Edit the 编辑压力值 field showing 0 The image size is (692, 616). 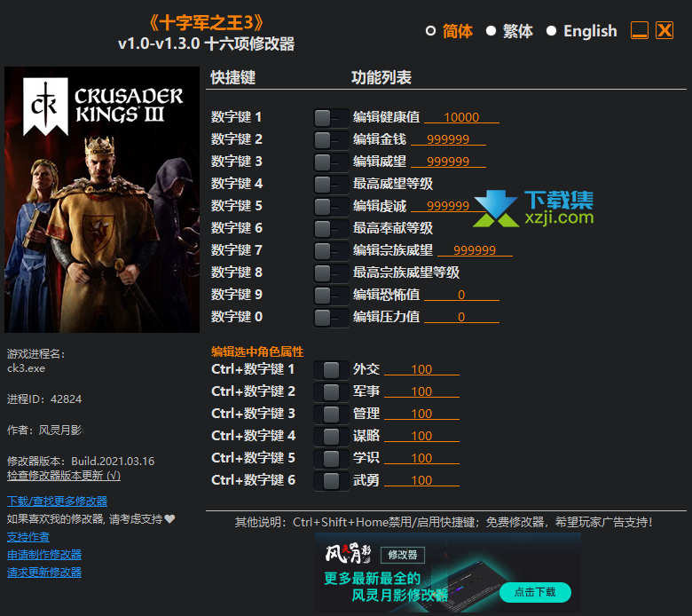[461, 317]
